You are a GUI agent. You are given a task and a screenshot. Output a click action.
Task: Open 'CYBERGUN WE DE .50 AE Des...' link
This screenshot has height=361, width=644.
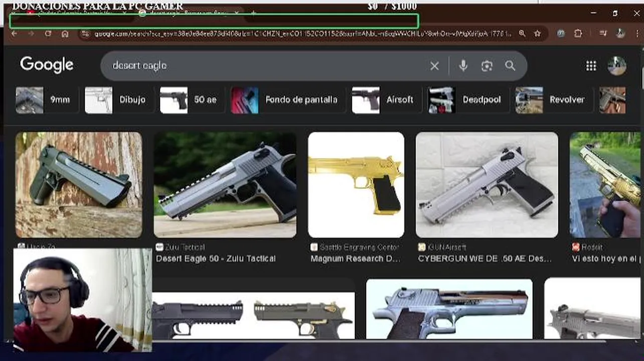pos(485,259)
